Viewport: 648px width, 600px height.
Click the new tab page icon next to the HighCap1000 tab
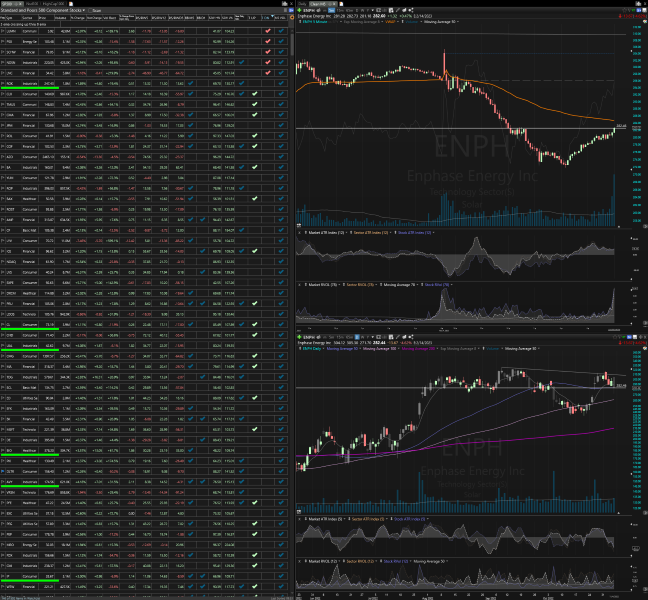(71, 4)
